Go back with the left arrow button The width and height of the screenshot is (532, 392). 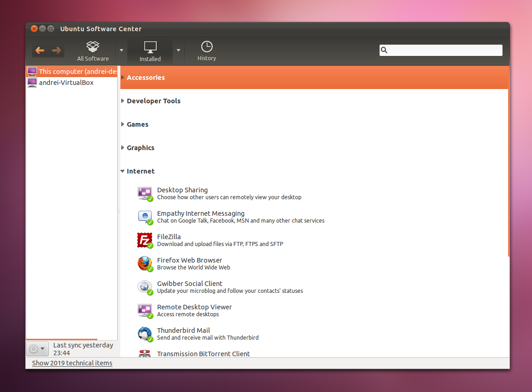pyautogui.click(x=40, y=50)
